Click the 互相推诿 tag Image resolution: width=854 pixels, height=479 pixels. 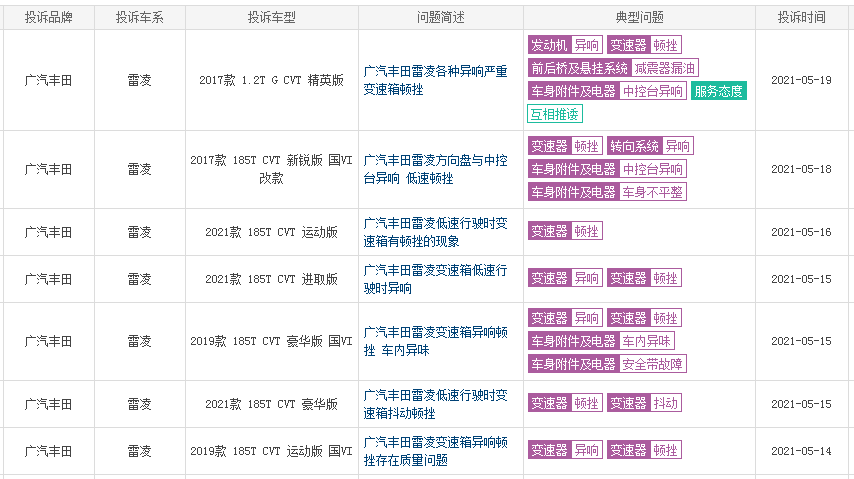pyautogui.click(x=555, y=114)
